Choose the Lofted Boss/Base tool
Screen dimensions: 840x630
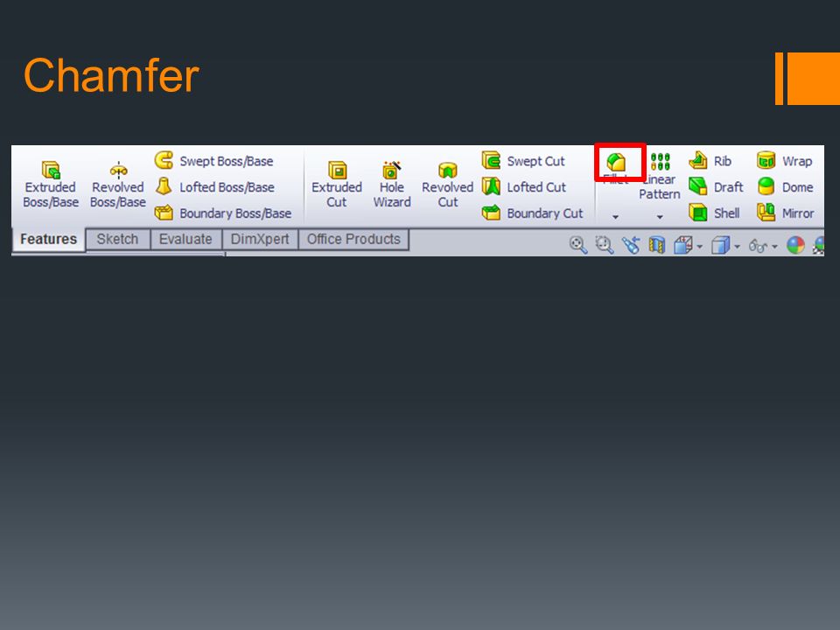(x=215, y=187)
